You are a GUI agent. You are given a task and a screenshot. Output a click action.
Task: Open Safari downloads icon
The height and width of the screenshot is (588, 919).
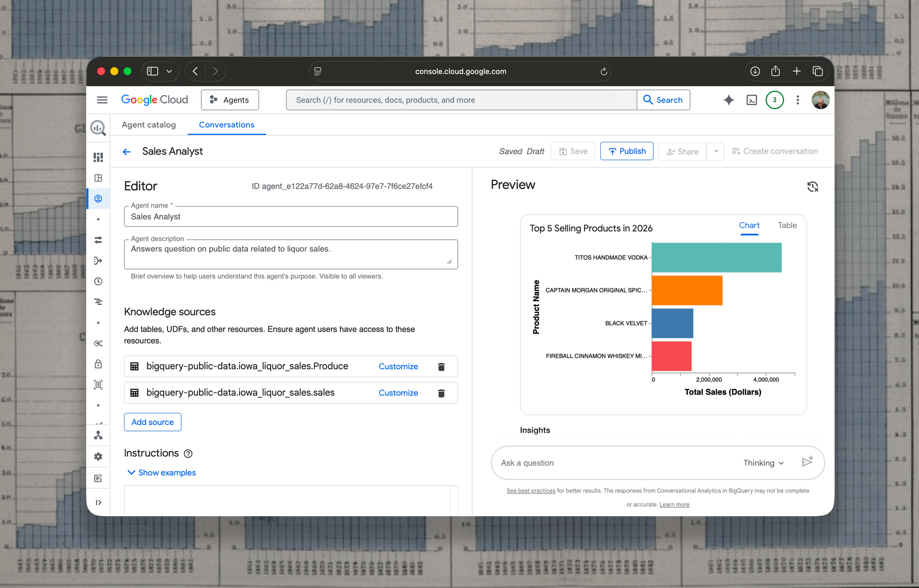(x=755, y=71)
